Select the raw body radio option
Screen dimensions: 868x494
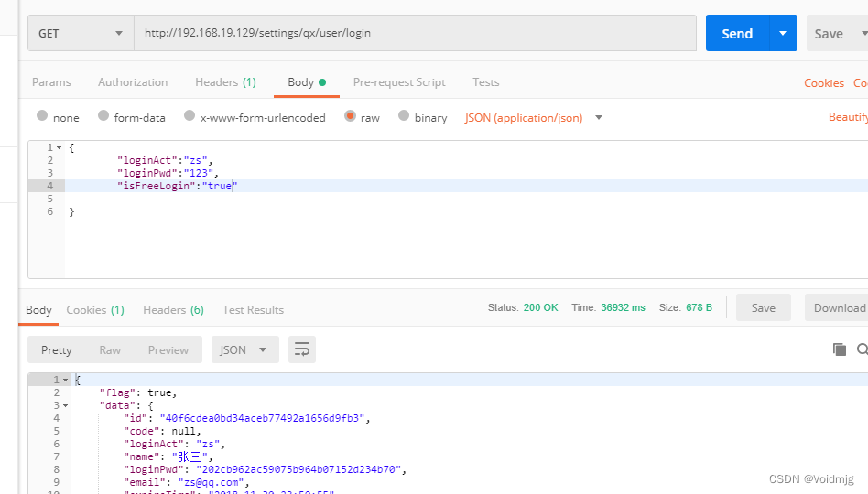coord(350,115)
